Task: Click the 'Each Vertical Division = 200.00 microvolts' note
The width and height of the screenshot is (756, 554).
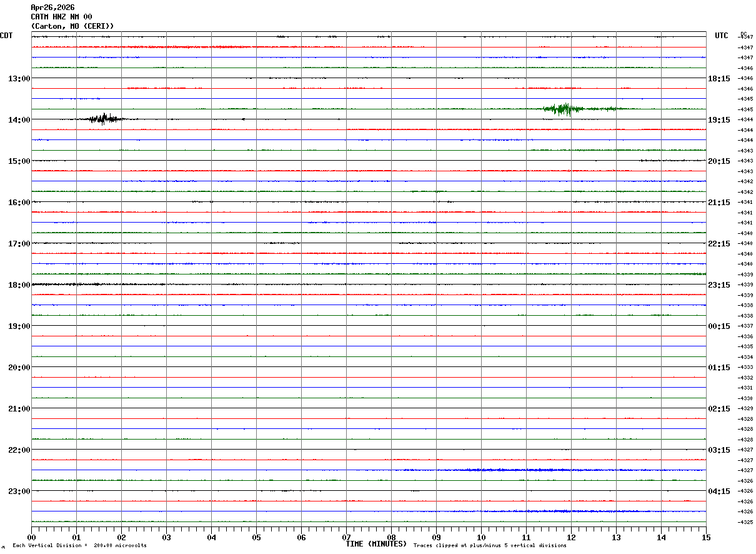Action: tap(79, 545)
